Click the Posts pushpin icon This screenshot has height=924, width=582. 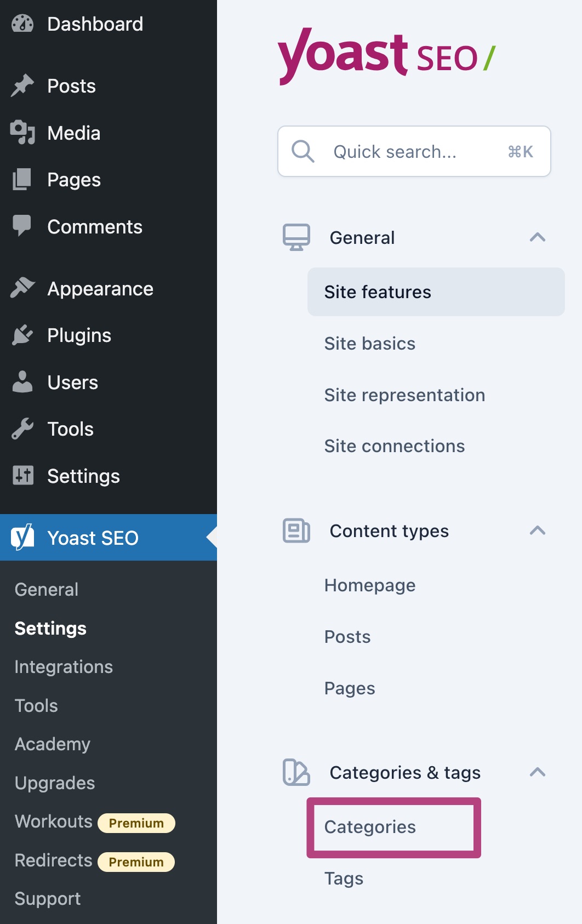22,85
